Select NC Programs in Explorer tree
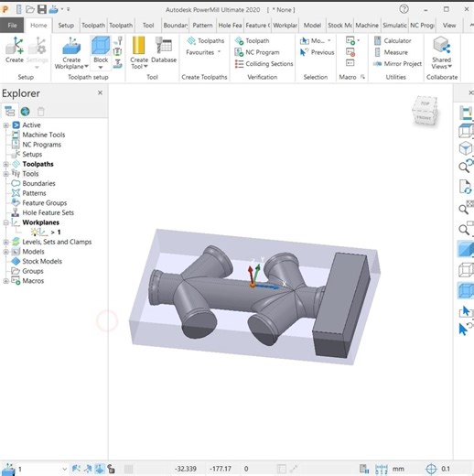This screenshot has height=476, width=474. click(x=41, y=145)
